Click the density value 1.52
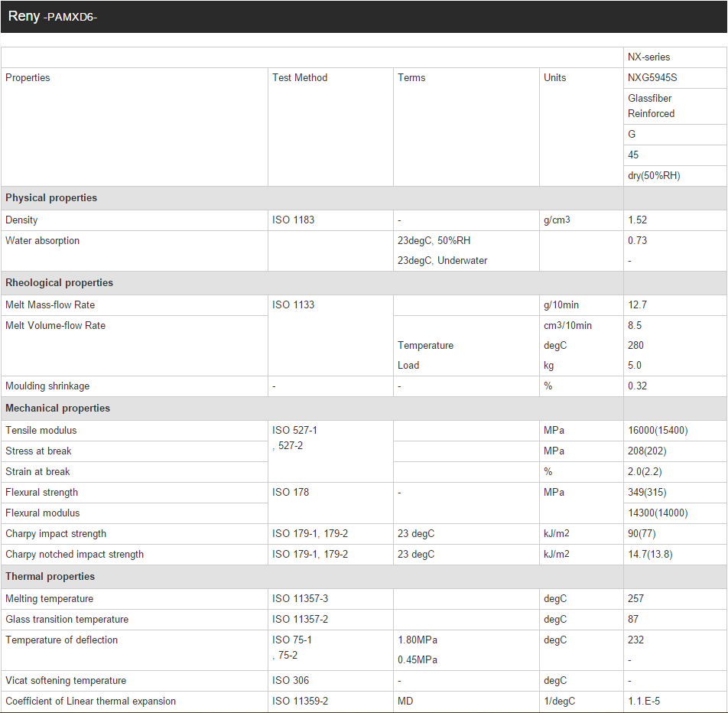The image size is (728, 713). point(637,220)
